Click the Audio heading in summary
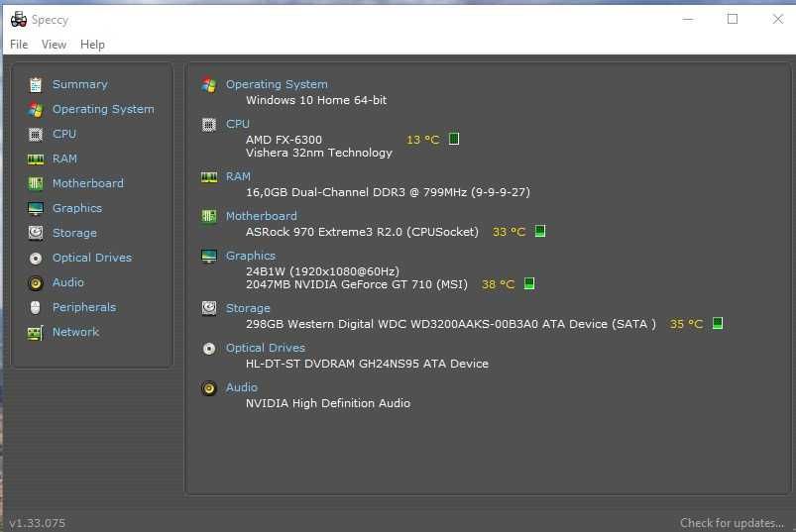Screen dimensions: 796x532 [x=242, y=387]
